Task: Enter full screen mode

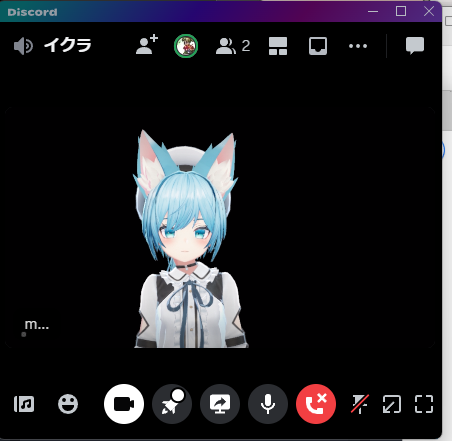Action: tap(424, 404)
